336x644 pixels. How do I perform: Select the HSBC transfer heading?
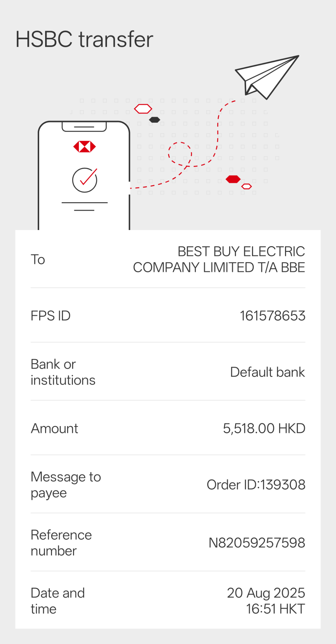tap(84, 40)
